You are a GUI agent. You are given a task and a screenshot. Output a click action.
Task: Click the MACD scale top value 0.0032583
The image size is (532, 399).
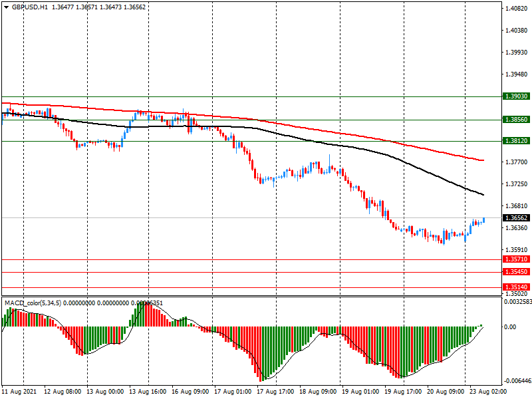click(518, 301)
